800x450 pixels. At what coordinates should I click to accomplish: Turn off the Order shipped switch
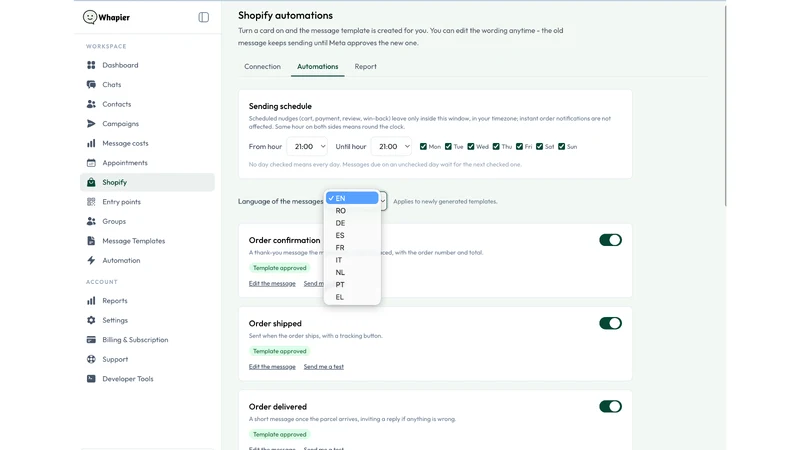[x=610, y=323]
